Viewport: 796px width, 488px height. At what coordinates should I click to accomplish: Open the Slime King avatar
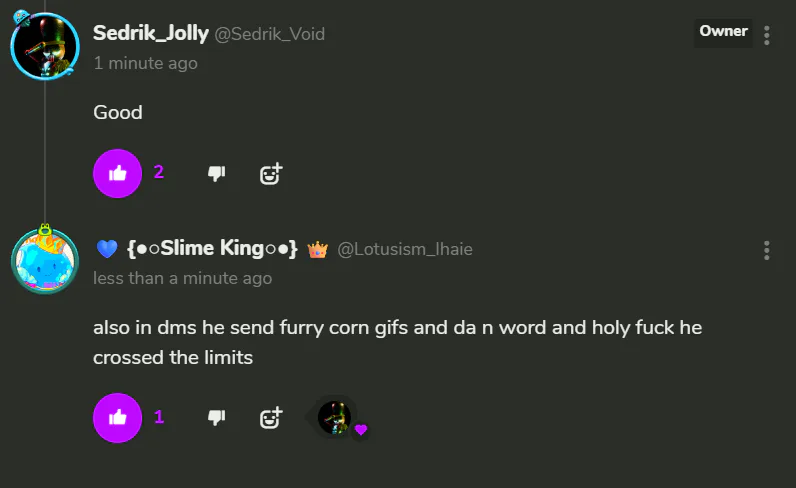(44, 261)
